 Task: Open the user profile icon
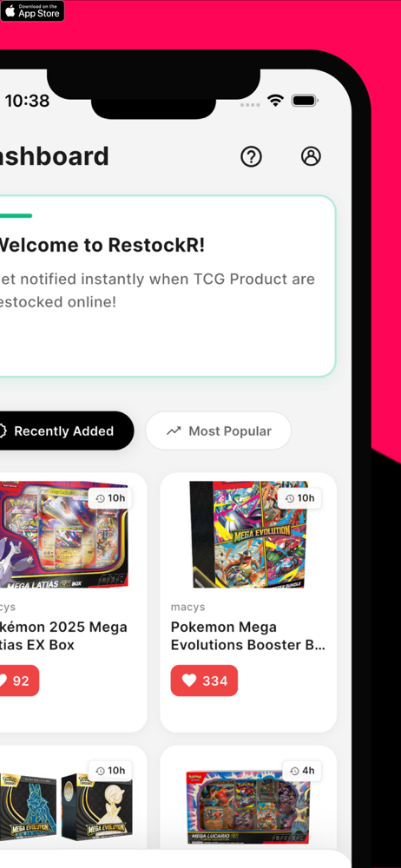[311, 156]
